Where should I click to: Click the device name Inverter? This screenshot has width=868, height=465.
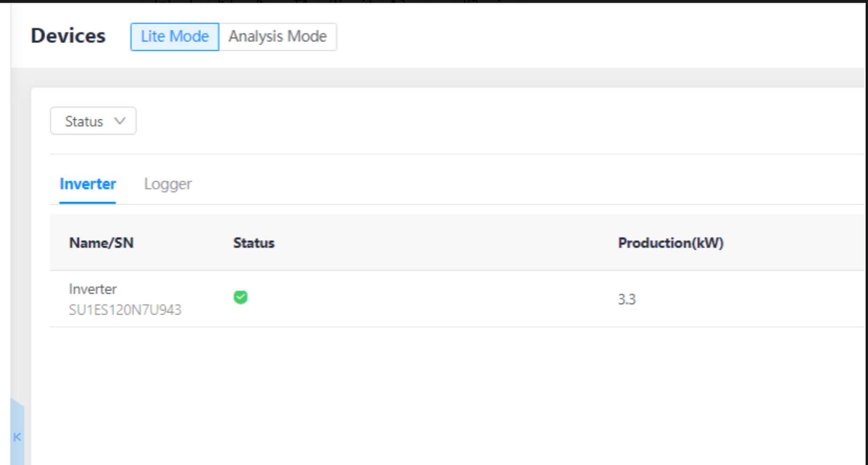[93, 289]
